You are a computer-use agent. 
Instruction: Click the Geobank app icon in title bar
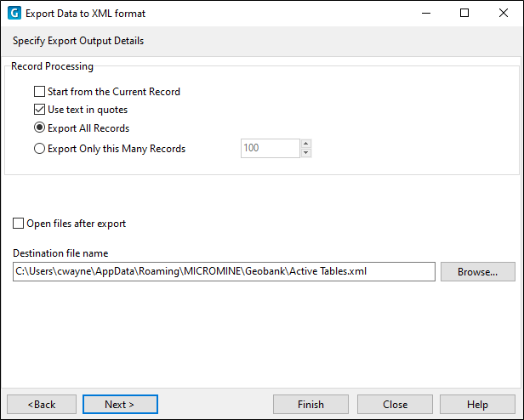[14, 14]
